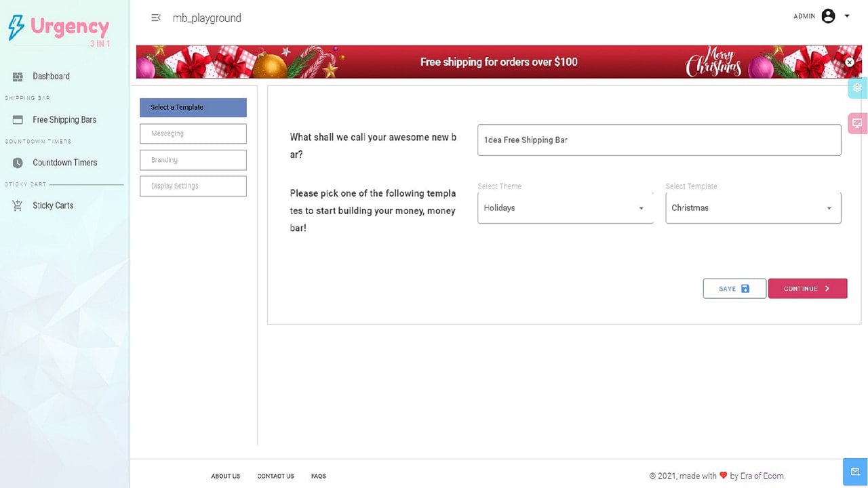Image resolution: width=868 pixels, height=488 pixels.
Task: Switch to the Display Settings step
Action: point(193,186)
